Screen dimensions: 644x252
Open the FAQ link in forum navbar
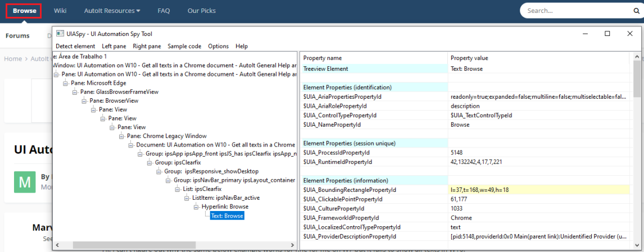164,11
